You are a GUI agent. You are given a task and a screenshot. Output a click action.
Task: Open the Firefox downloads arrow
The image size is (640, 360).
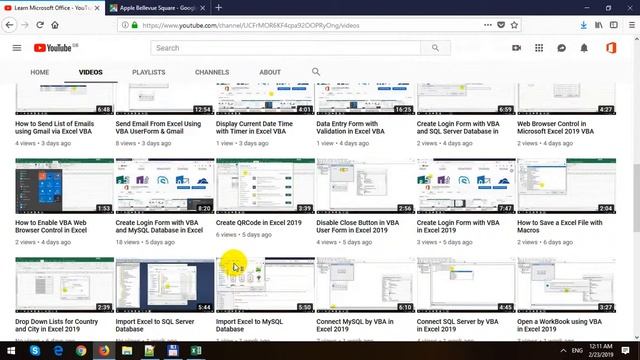(x=584, y=25)
